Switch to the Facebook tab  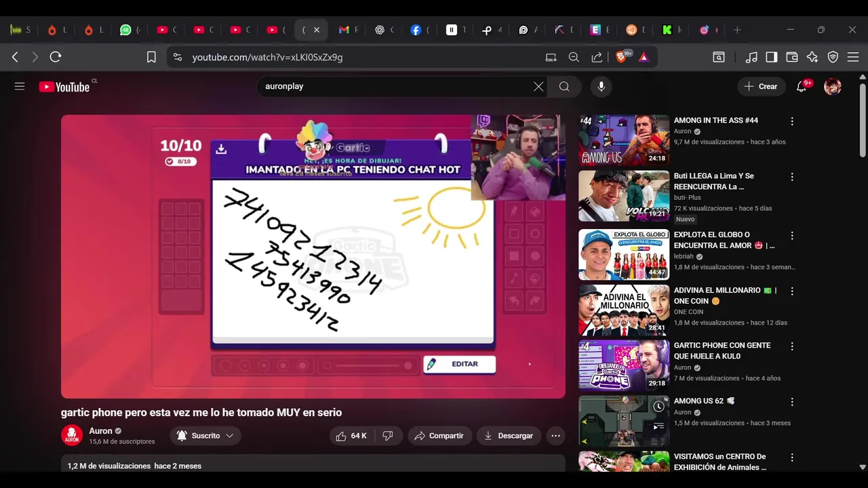point(420,30)
